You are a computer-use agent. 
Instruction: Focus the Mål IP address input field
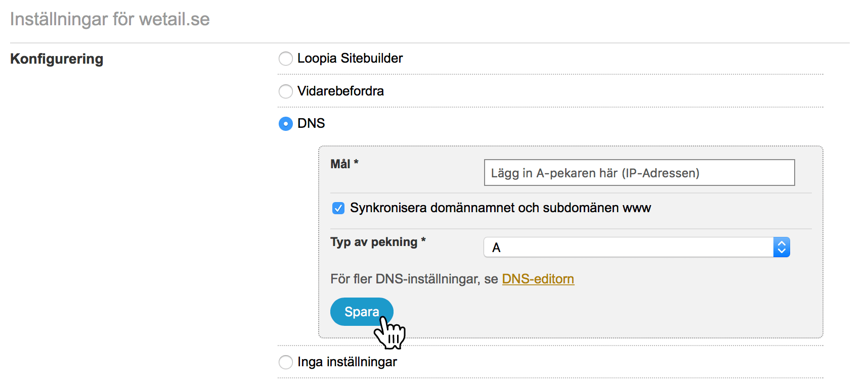click(639, 173)
